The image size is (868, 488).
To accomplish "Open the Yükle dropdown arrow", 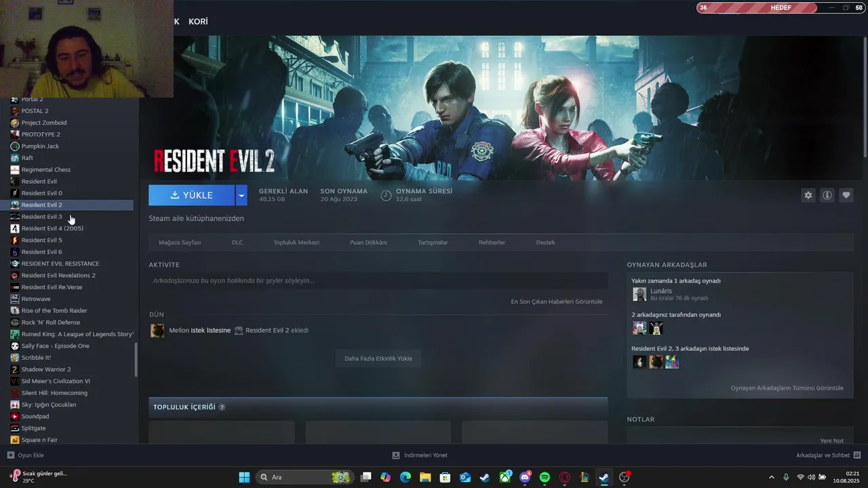I will pos(241,195).
